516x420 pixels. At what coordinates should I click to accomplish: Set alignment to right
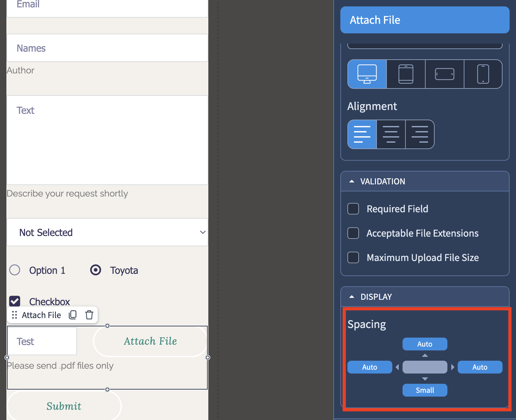coord(420,134)
